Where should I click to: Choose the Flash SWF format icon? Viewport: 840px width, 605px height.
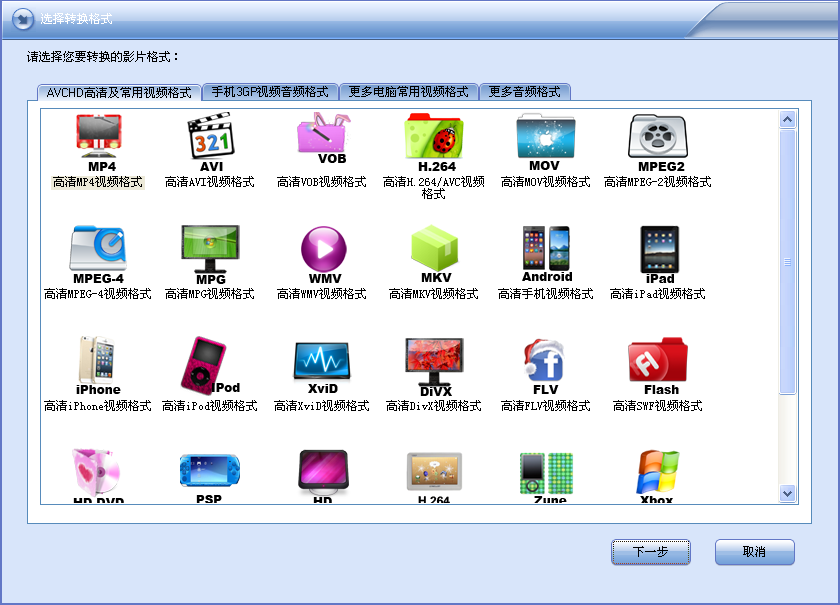(x=658, y=360)
